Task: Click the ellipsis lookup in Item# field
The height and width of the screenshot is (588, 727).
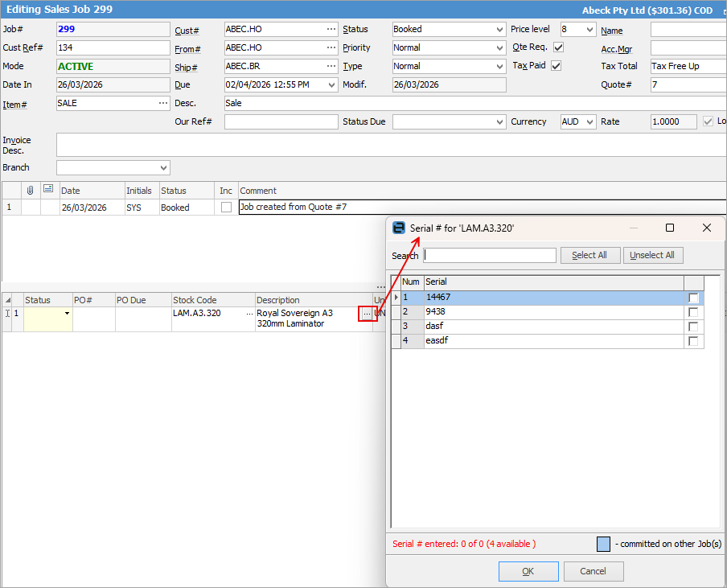Action: (x=163, y=103)
